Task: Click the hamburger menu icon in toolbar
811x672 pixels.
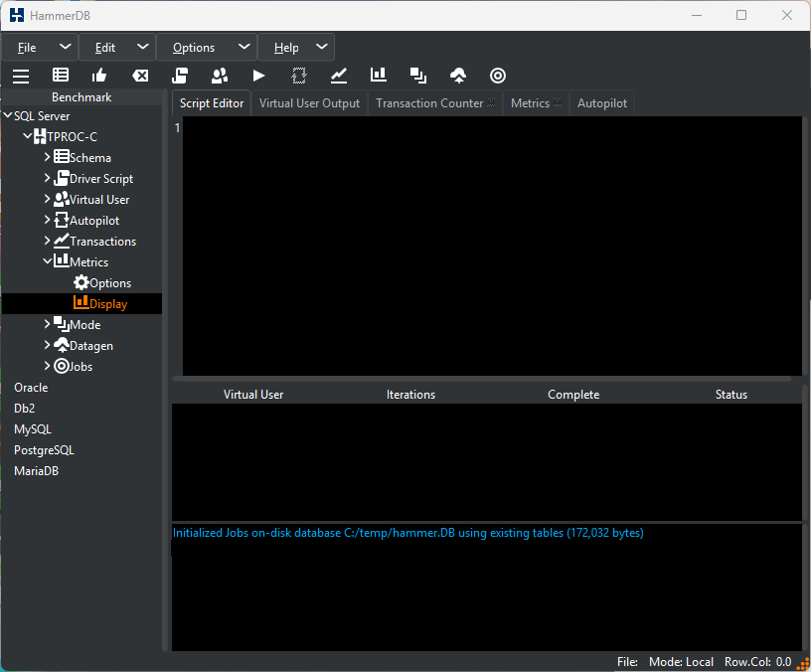Action: click(x=21, y=76)
